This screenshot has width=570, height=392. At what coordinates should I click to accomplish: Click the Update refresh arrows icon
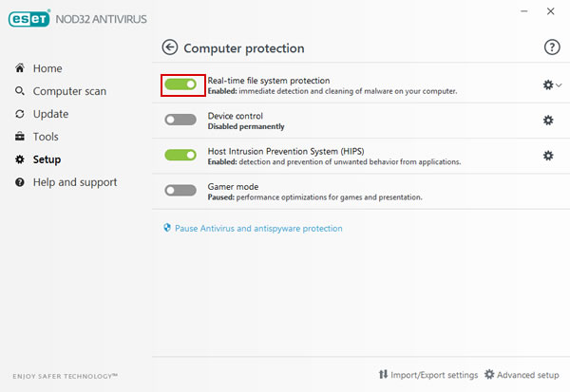(20, 114)
